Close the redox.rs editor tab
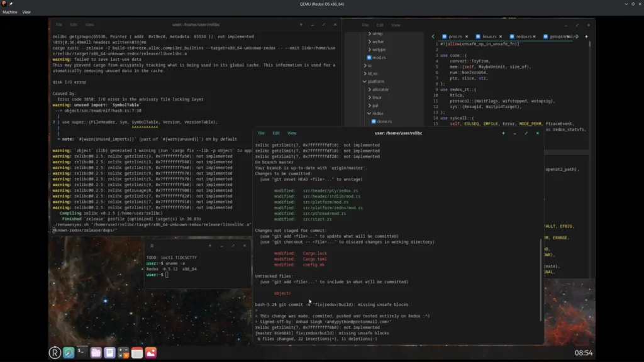This screenshot has width=644, height=362. pyautogui.click(x=534, y=36)
